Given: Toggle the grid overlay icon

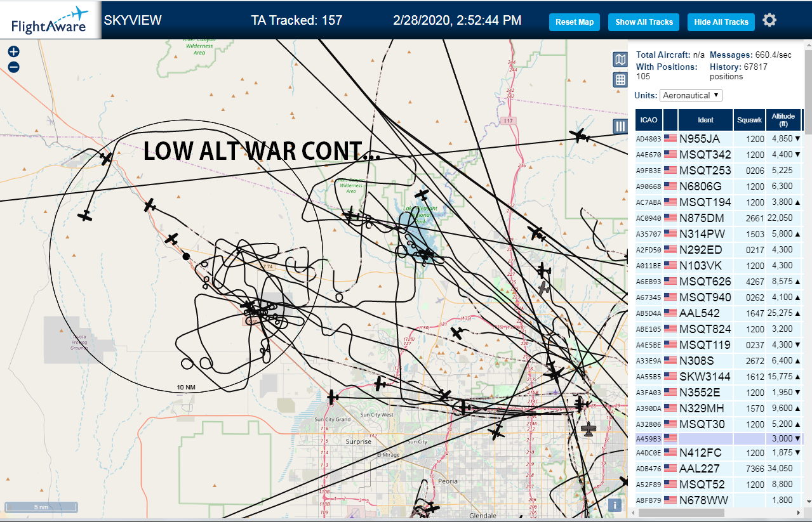Looking at the screenshot, I should [620, 80].
